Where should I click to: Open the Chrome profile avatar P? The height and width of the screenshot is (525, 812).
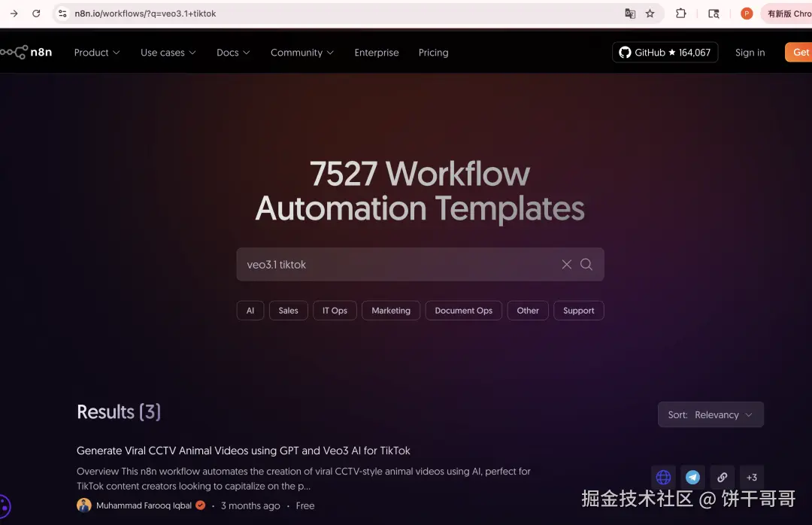click(747, 14)
